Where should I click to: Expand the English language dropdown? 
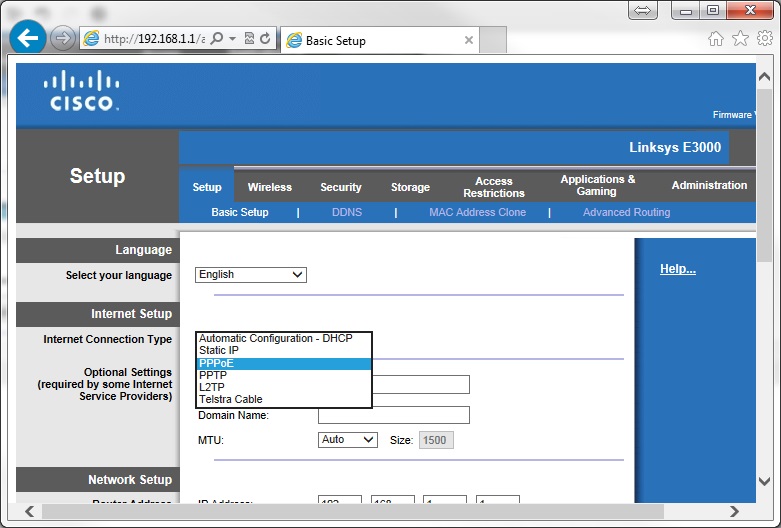[251, 274]
